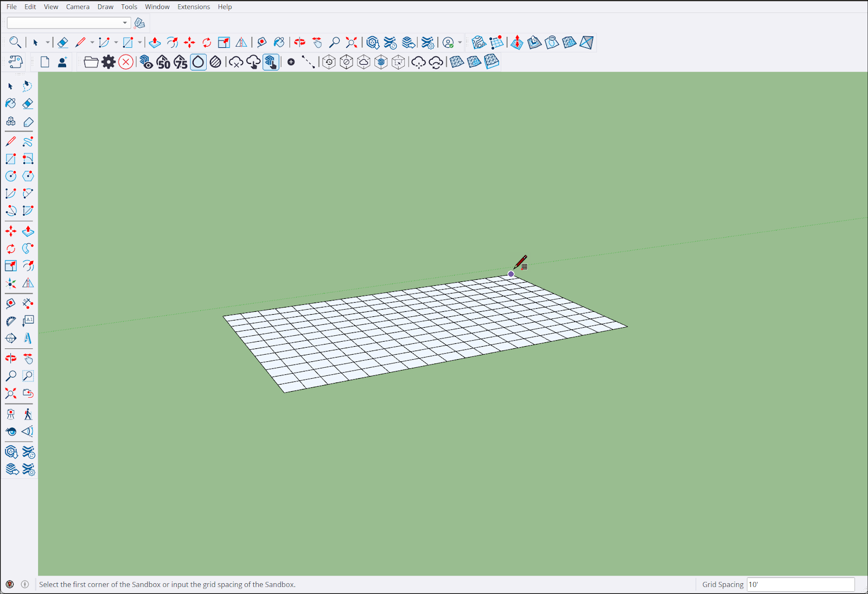
Task: Open the account icon dropdown arrow
Action: (x=458, y=42)
